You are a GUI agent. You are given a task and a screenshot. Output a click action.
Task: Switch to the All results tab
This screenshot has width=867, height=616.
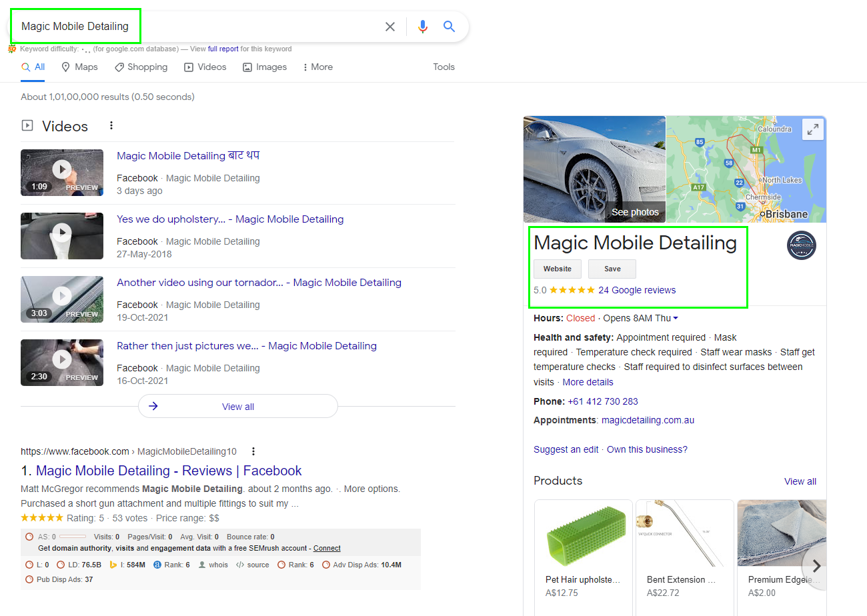[33, 67]
